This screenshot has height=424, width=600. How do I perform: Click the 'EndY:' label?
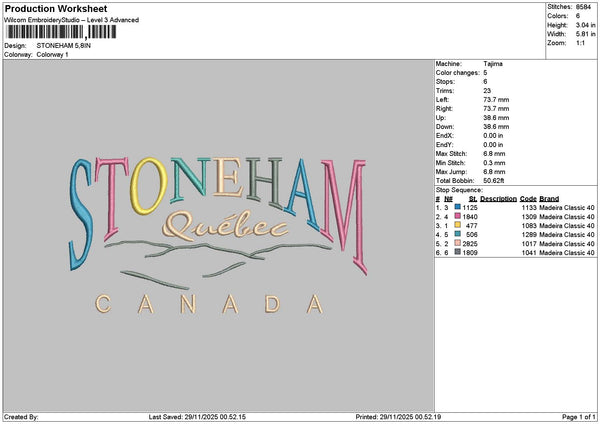pos(444,145)
